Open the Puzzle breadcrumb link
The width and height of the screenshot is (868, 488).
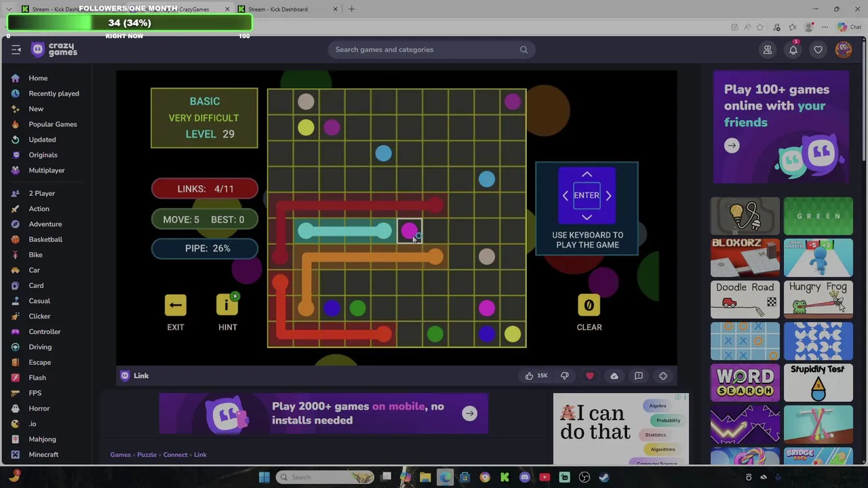pos(146,455)
